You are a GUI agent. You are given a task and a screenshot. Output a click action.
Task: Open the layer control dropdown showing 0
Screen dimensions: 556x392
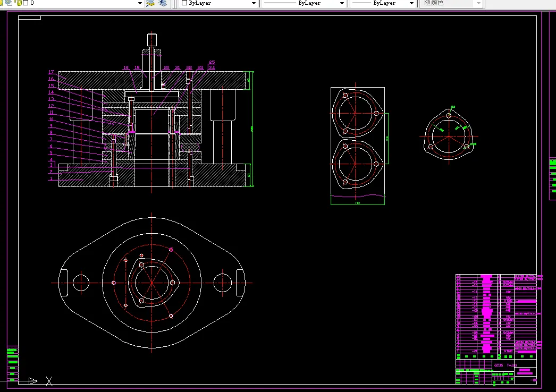tap(140, 3)
